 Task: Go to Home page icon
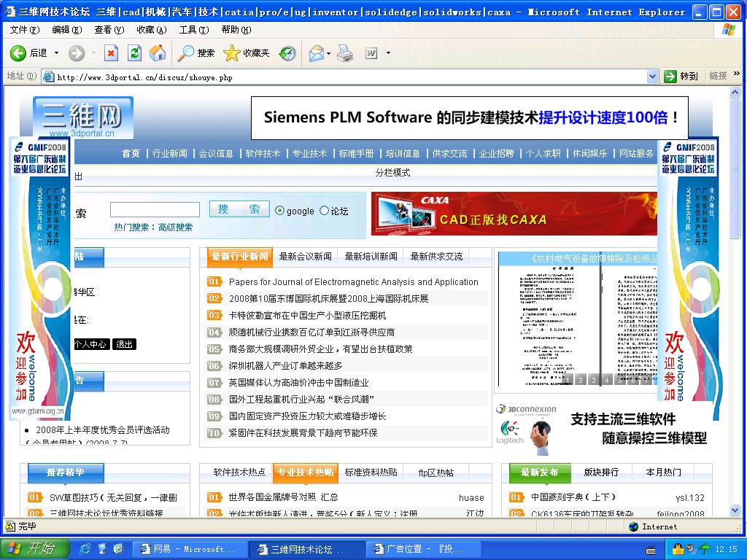click(158, 52)
